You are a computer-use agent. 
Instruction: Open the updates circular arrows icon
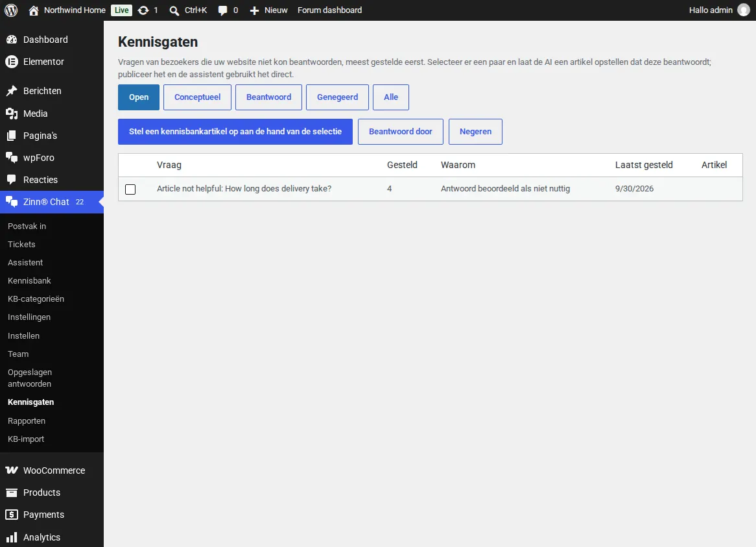tap(143, 10)
